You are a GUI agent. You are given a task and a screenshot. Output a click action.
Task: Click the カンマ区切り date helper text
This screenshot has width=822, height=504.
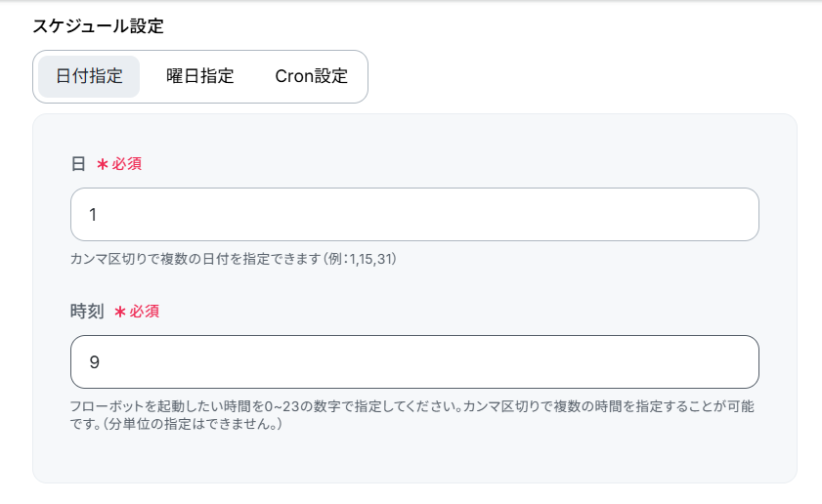pyautogui.click(x=234, y=259)
